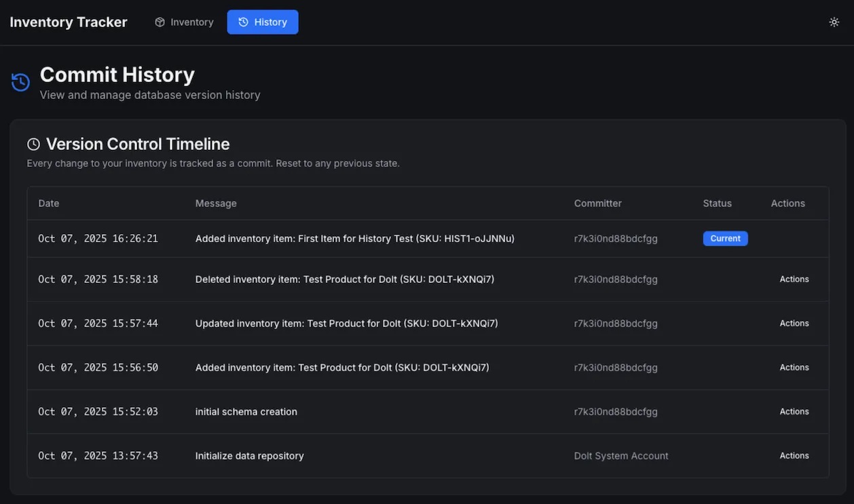This screenshot has height=504, width=854.
Task: Click the Committer column header
Action: (597, 203)
